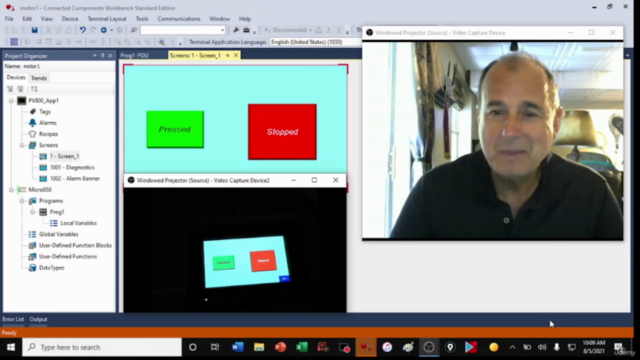Click the PV800_App1 terminal icon
The image size is (640, 360).
(22, 100)
